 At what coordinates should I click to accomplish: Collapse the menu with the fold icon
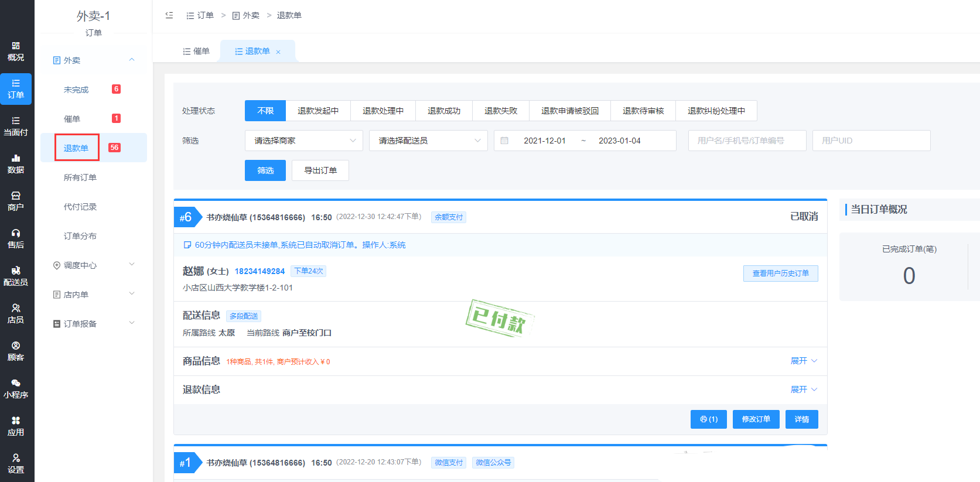point(169,15)
